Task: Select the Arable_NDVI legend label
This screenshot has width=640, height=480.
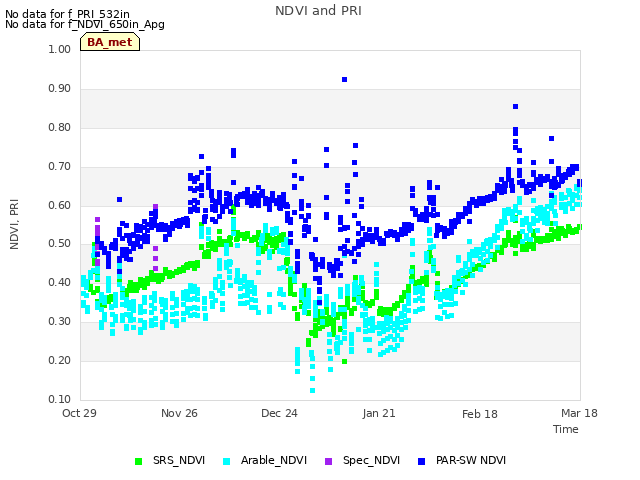Action: tap(274, 460)
